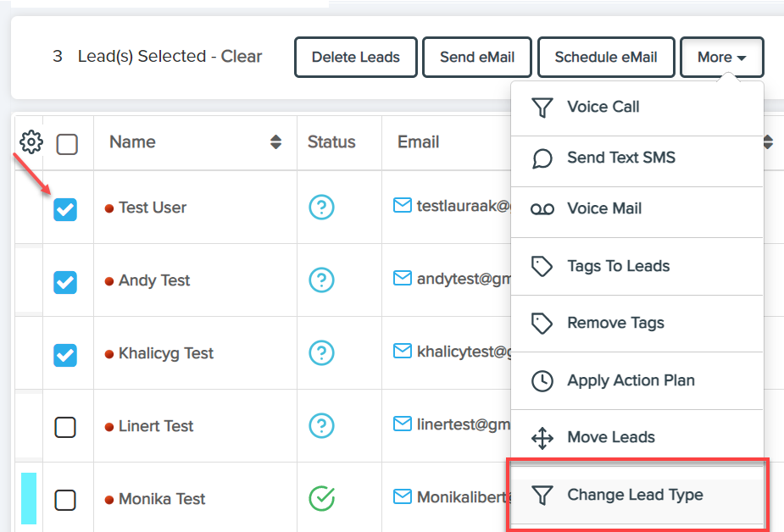Click the cyan color bar beside Monika Test
This screenshot has height=532, width=784.
(x=29, y=498)
